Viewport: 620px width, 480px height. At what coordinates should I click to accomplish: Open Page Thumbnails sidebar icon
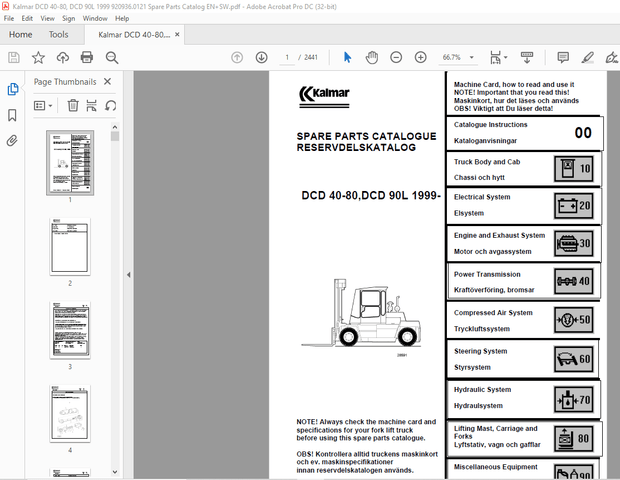(13, 89)
